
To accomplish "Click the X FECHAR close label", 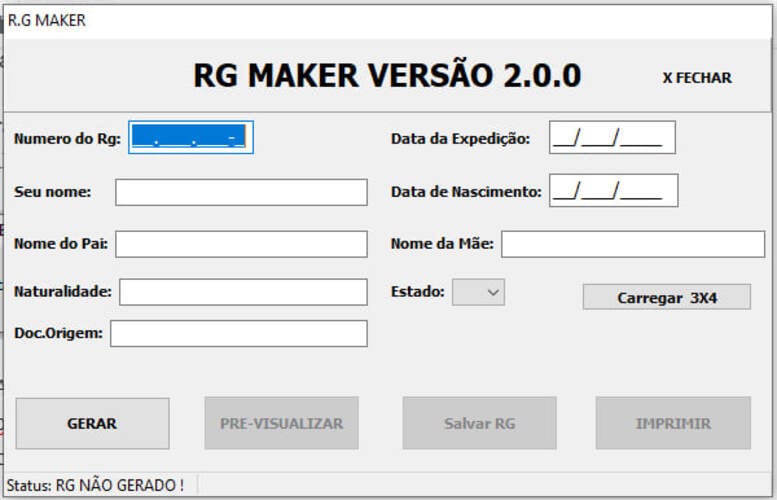I will pos(697,78).
